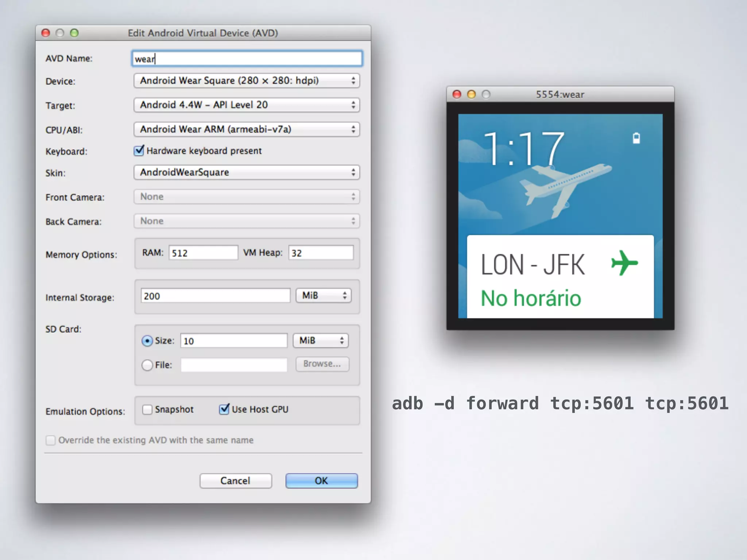Open the CPU/ABI dropdown
This screenshot has height=560, width=747.
tap(247, 129)
